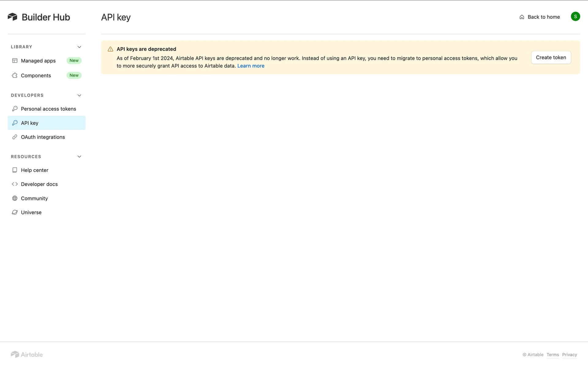Click the Components puzzle piece icon
This screenshot has height=368, width=588.
coord(15,75)
